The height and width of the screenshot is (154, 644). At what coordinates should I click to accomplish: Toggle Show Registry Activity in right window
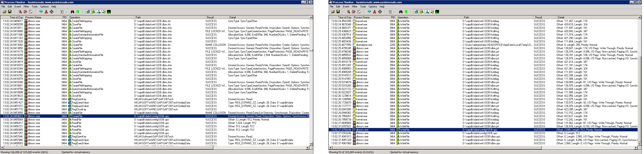(x=417, y=12)
